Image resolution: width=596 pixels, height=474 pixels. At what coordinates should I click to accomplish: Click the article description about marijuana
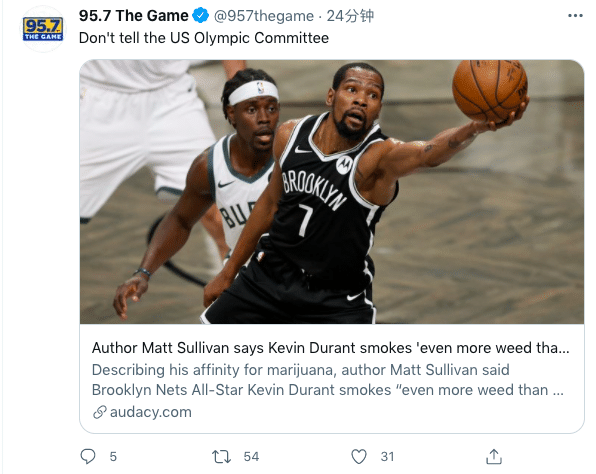pos(328,380)
